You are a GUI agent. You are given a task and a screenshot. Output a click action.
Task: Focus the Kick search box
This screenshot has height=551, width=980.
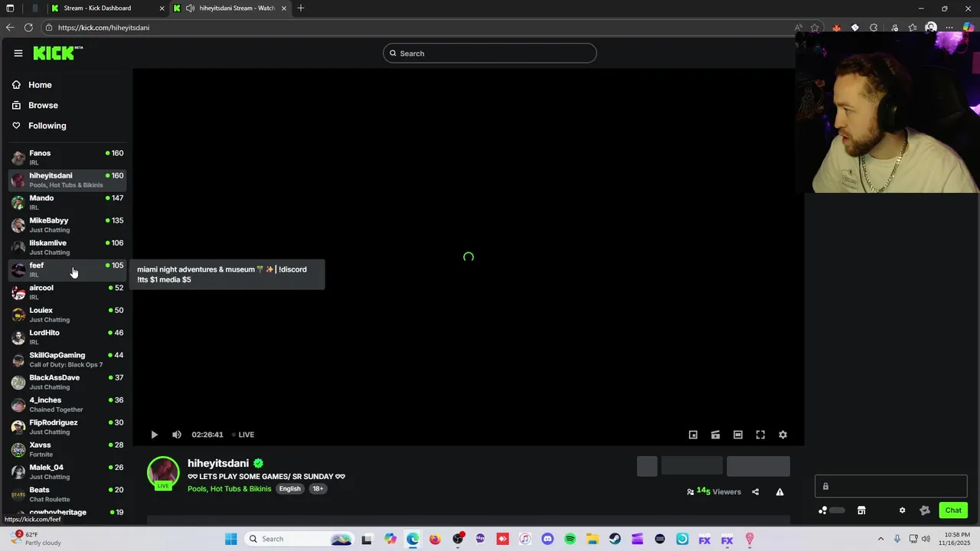[490, 53]
